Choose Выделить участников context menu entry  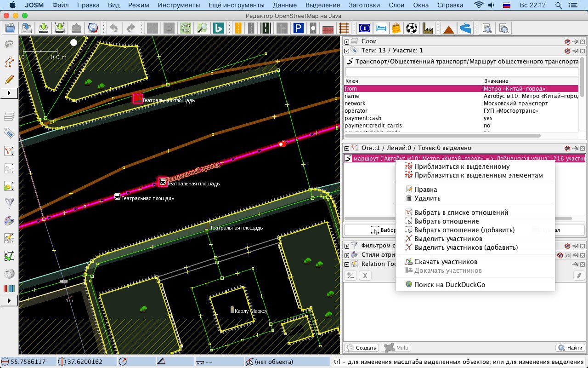(475, 239)
